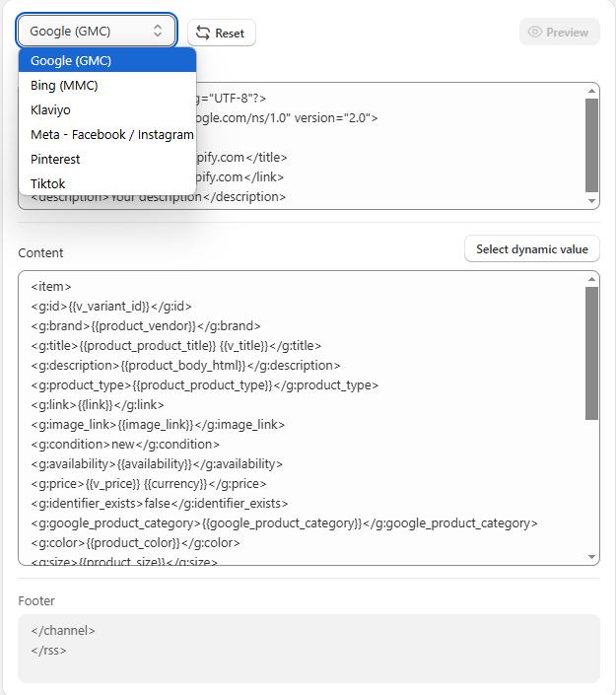
Task: Click the g:identifier_exists false line
Action: pos(160,504)
